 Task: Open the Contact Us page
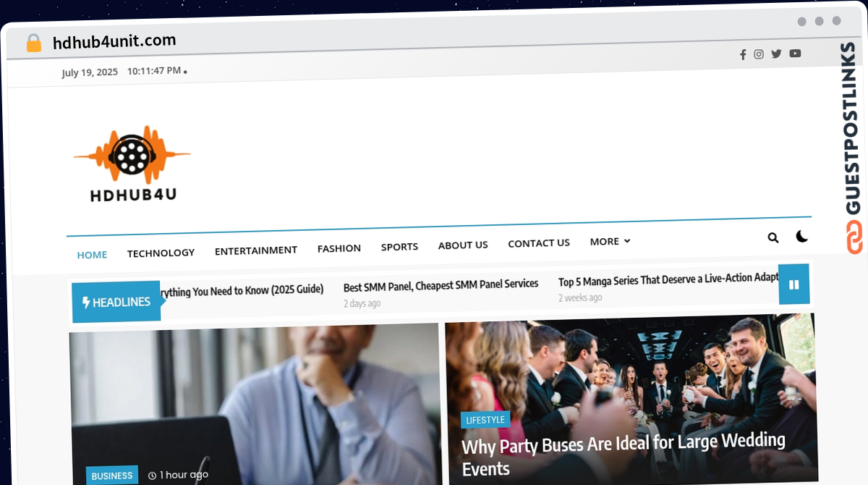(539, 243)
